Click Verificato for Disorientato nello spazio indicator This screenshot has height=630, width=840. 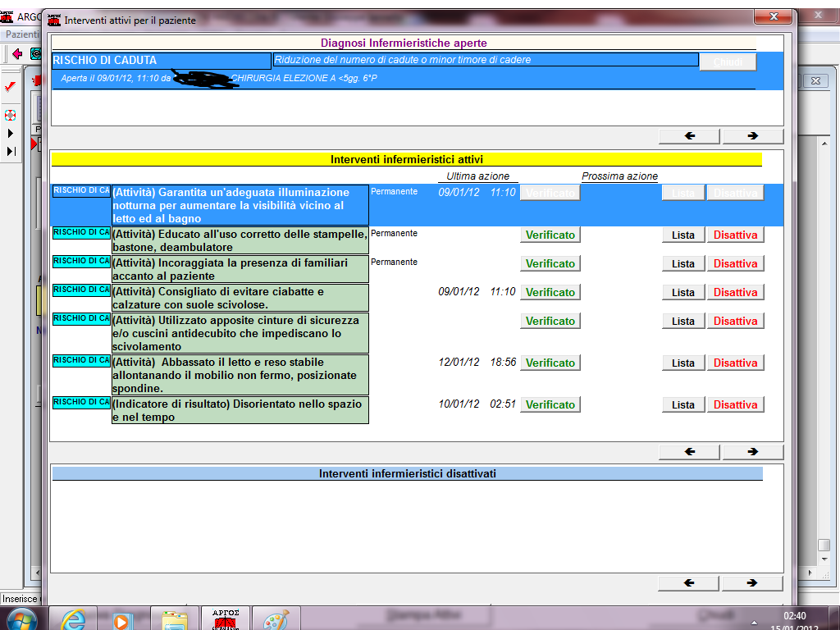tap(550, 404)
